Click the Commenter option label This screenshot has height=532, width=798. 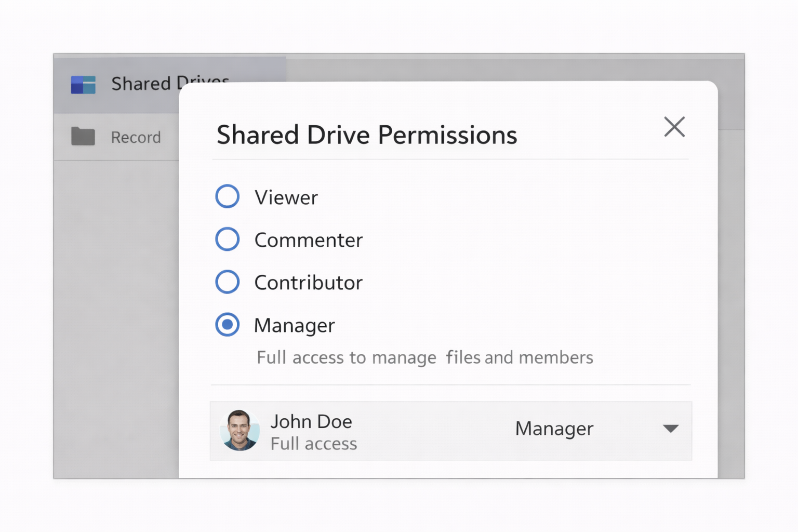click(x=308, y=240)
